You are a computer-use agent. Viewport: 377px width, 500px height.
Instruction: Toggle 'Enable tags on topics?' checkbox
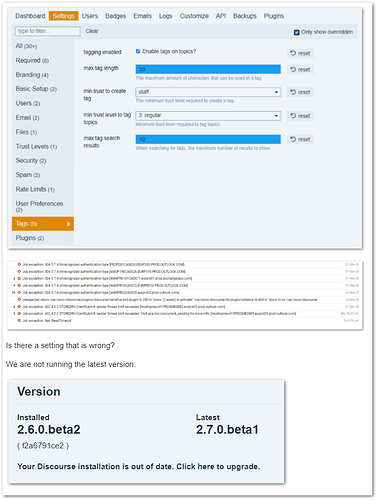[138, 51]
